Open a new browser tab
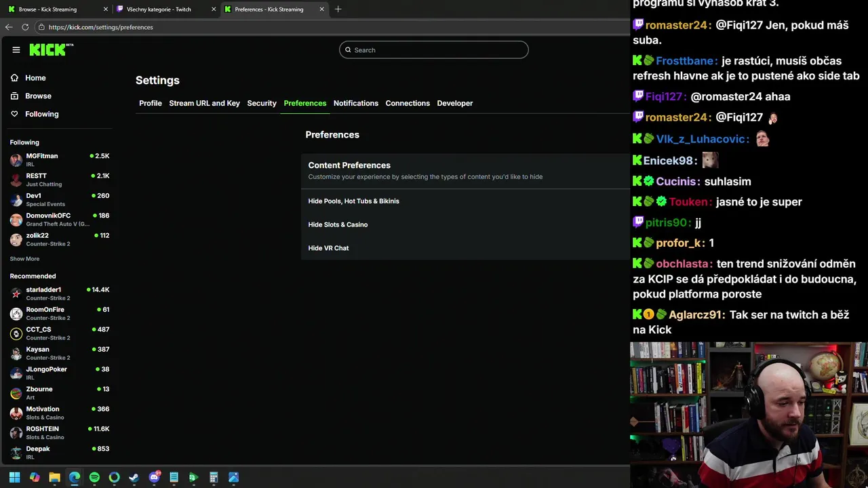 338,9
